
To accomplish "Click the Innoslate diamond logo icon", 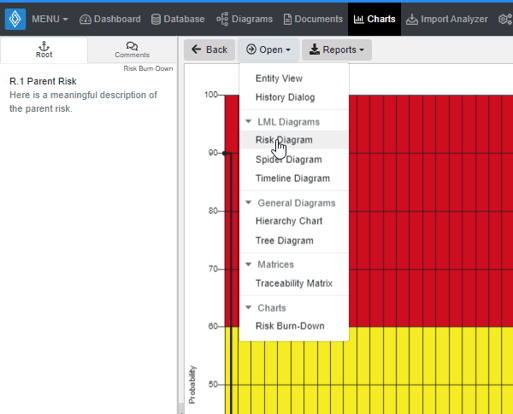I will pyautogui.click(x=15, y=19).
